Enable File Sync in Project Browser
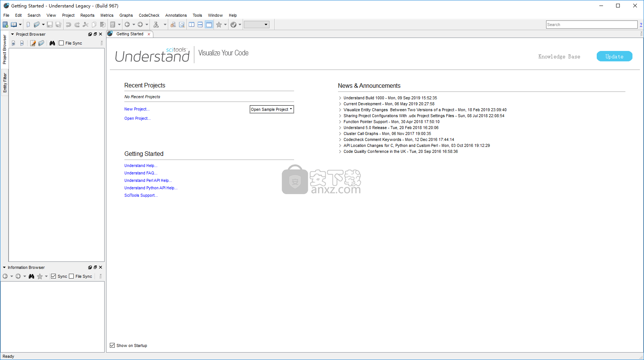The width and height of the screenshot is (644, 360). tap(61, 43)
